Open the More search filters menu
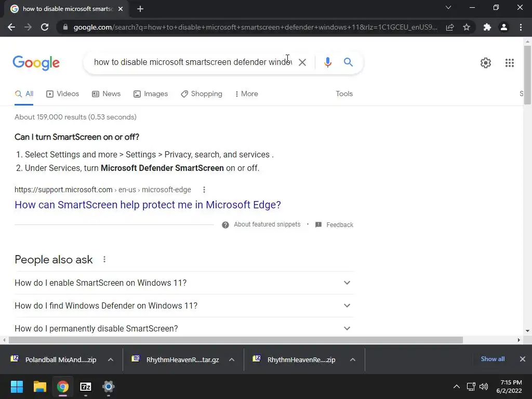Image resolution: width=532 pixels, height=399 pixels. pyautogui.click(x=246, y=94)
